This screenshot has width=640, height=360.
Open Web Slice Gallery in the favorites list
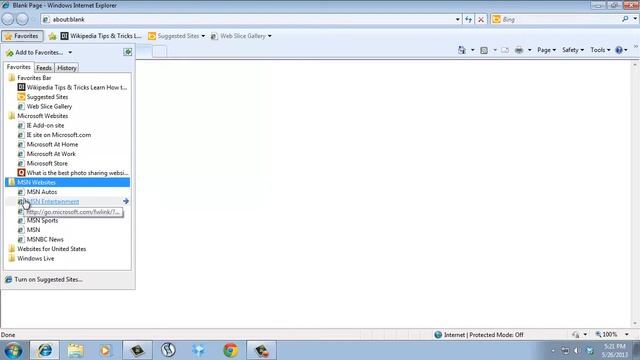click(x=45, y=107)
